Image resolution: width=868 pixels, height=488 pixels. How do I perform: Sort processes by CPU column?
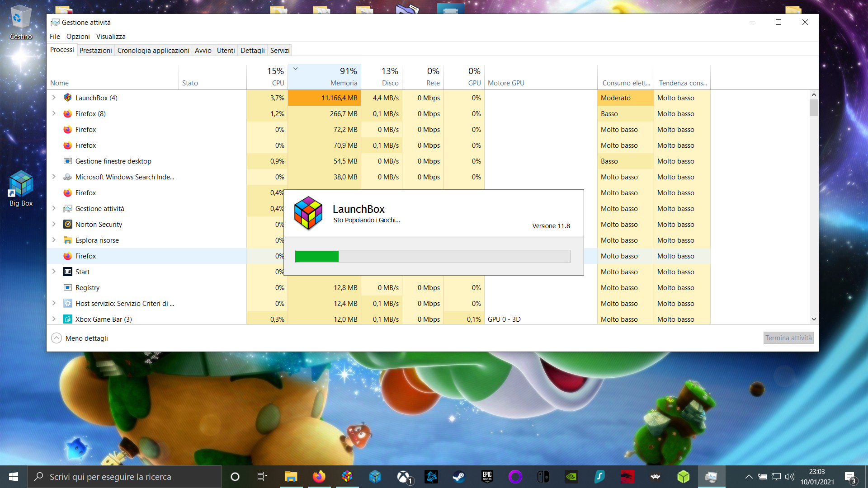point(267,77)
